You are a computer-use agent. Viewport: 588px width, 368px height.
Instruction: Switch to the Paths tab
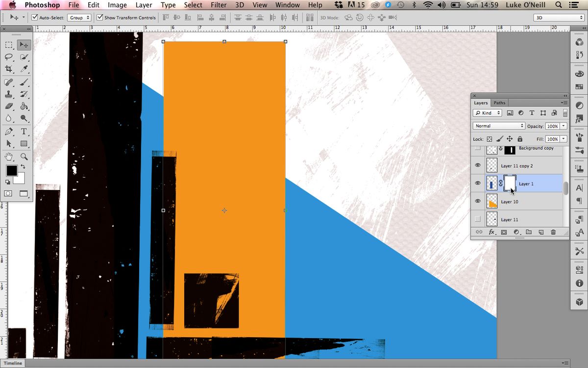coord(499,103)
